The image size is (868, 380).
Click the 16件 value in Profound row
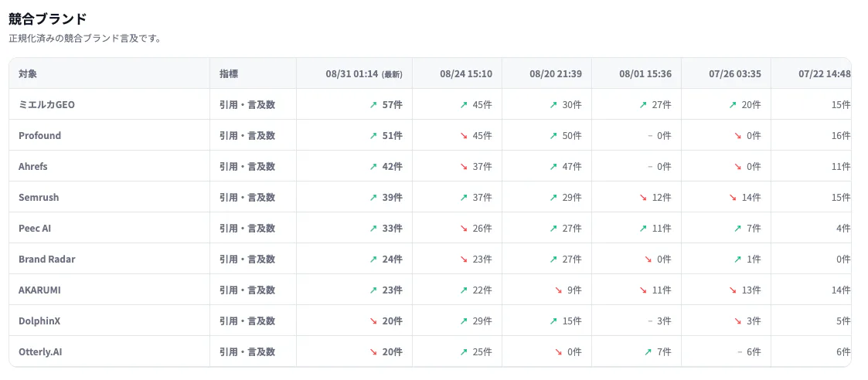coord(842,135)
